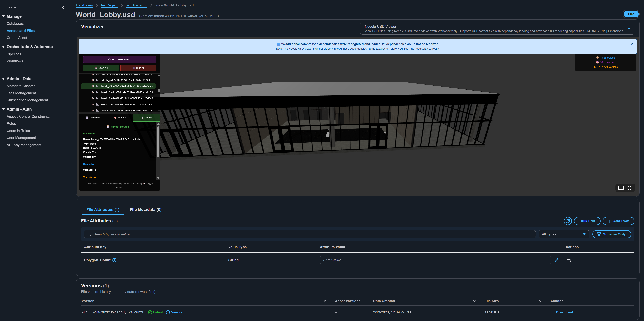644x321 pixels.
Task: Switch to the Transform tab
Action: click(x=93, y=118)
